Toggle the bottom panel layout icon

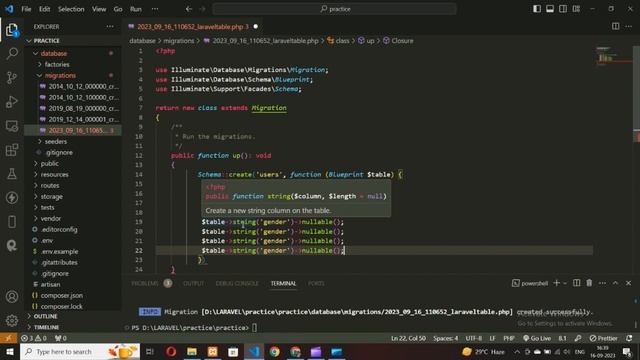point(550,9)
